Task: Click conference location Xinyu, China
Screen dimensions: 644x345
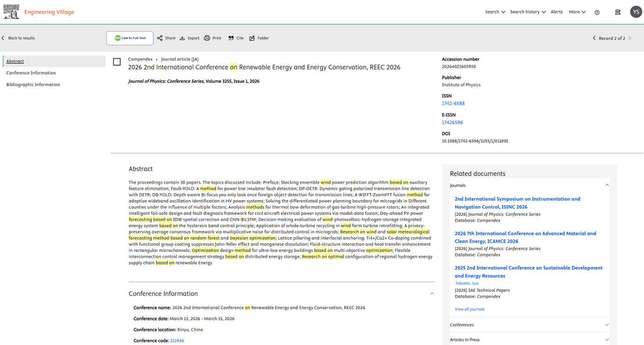Action: [190, 330]
